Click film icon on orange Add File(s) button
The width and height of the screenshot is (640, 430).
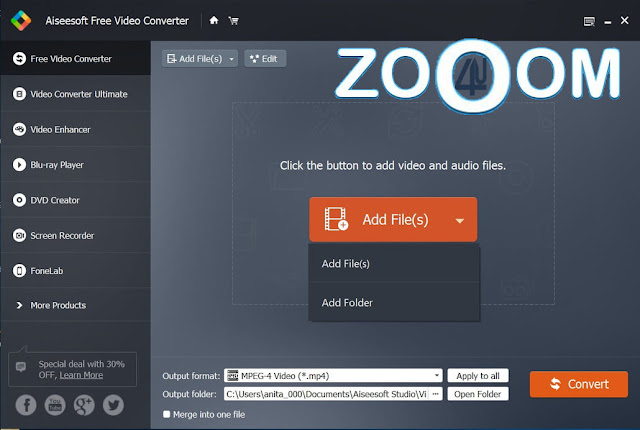click(336, 219)
